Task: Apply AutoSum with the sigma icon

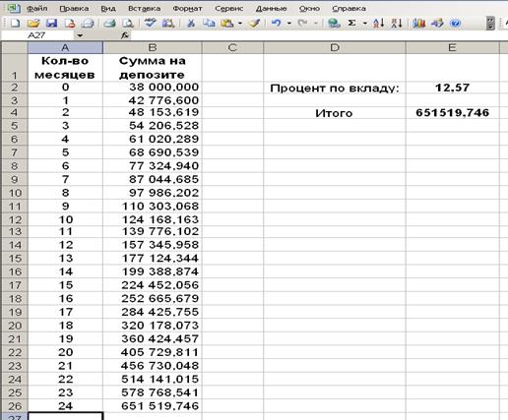Action: point(351,24)
